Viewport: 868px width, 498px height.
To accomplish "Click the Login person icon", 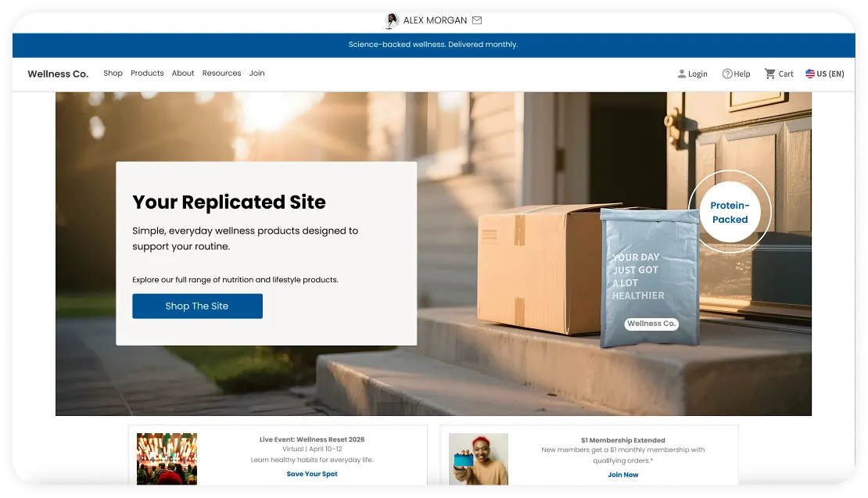I will point(681,73).
